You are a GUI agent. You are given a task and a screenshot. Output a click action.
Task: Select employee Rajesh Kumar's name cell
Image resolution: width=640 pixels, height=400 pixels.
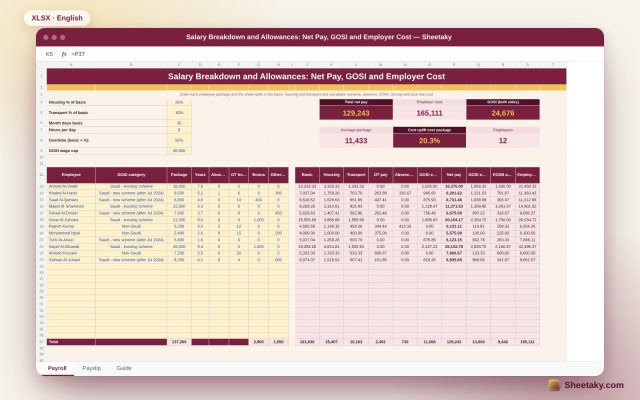[x=71, y=227]
